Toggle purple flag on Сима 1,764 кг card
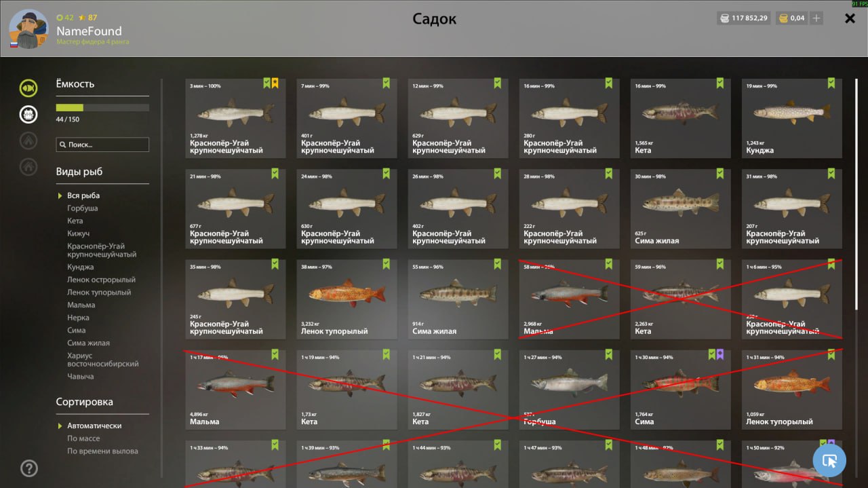 pyautogui.click(x=720, y=354)
